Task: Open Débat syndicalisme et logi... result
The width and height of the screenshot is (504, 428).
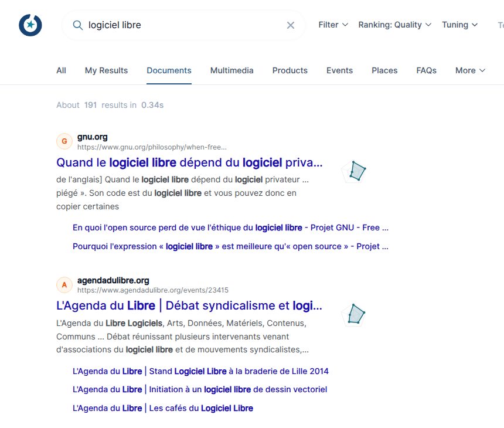Action: [x=189, y=305]
